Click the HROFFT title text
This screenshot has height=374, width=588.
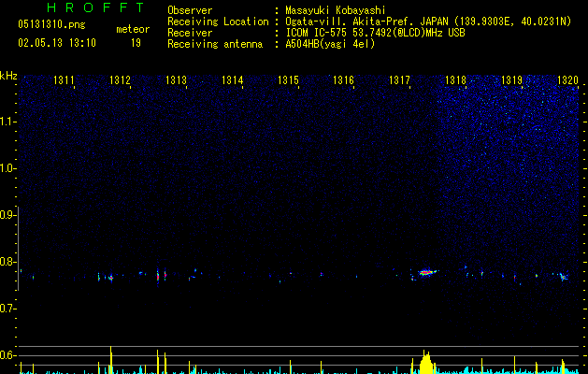(96, 7)
